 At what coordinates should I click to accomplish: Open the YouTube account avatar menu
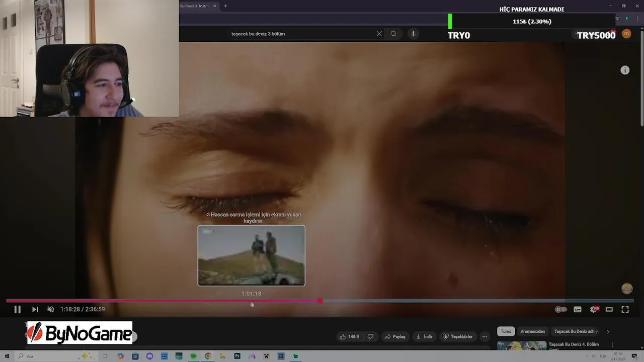(x=626, y=34)
